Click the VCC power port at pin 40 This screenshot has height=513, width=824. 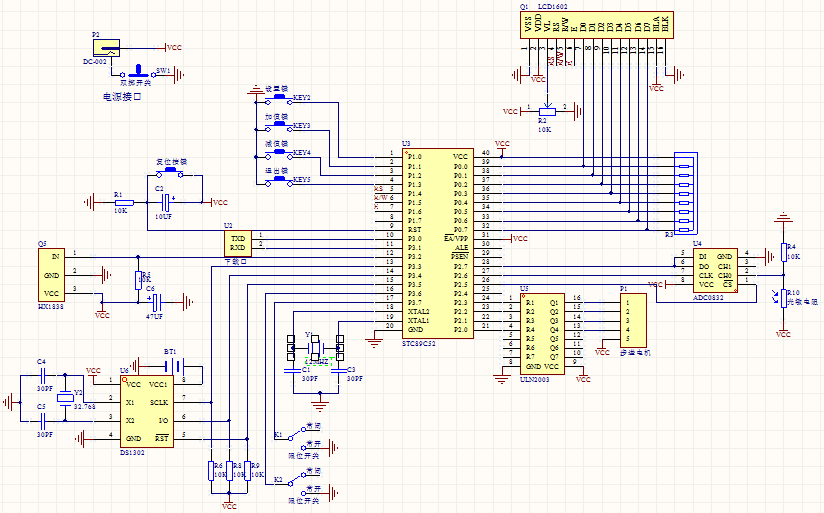point(502,149)
